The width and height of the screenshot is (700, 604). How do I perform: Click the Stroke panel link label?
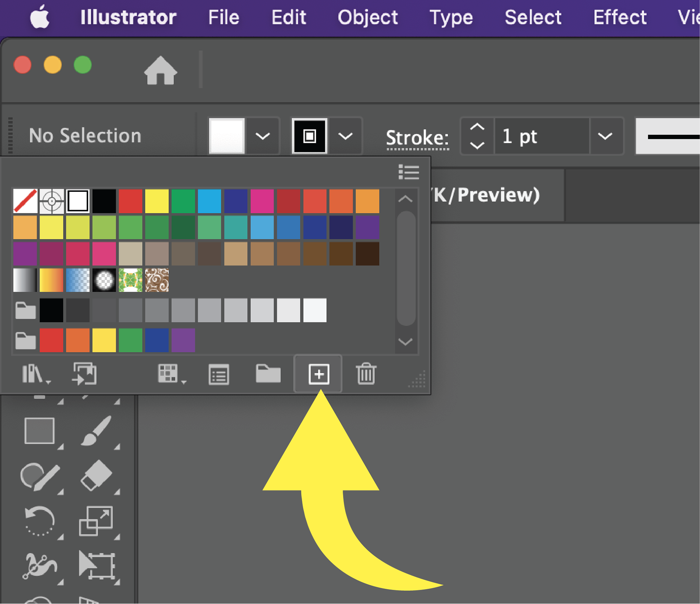pos(417,138)
